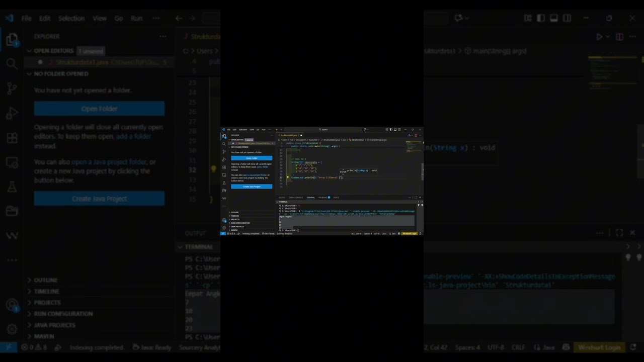The width and height of the screenshot is (644, 362).
Task: Click 'Ln 32, Col 42' in status bar
Action: [x=356, y=234]
